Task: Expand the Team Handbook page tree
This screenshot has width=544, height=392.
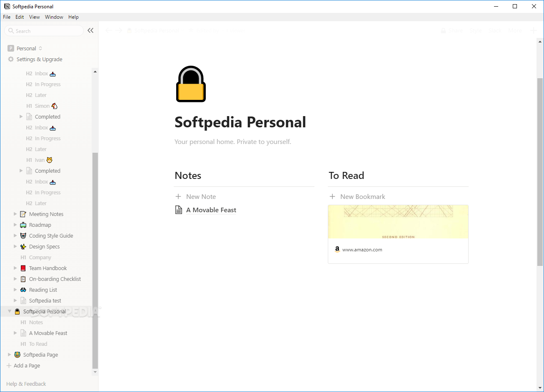Action: click(x=15, y=268)
